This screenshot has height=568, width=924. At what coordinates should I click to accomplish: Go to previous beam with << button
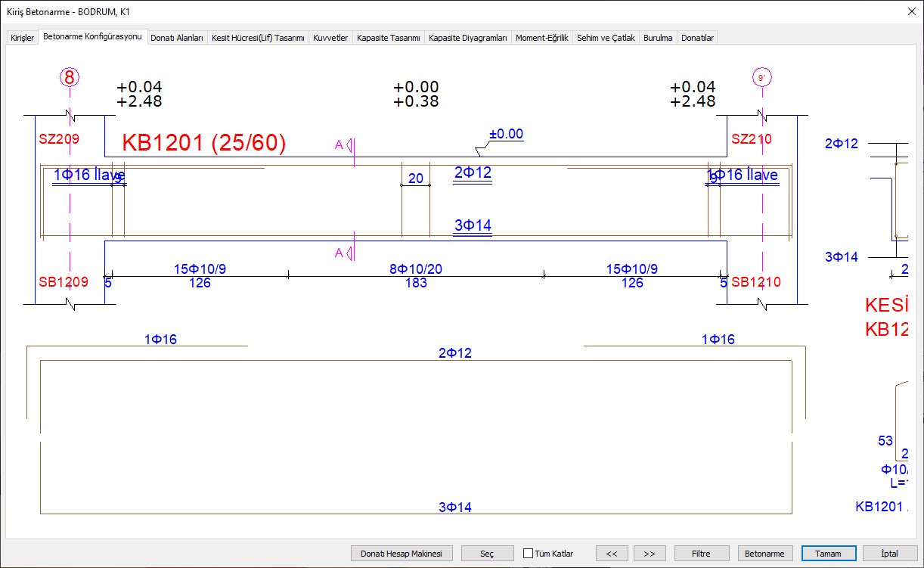pos(612,554)
